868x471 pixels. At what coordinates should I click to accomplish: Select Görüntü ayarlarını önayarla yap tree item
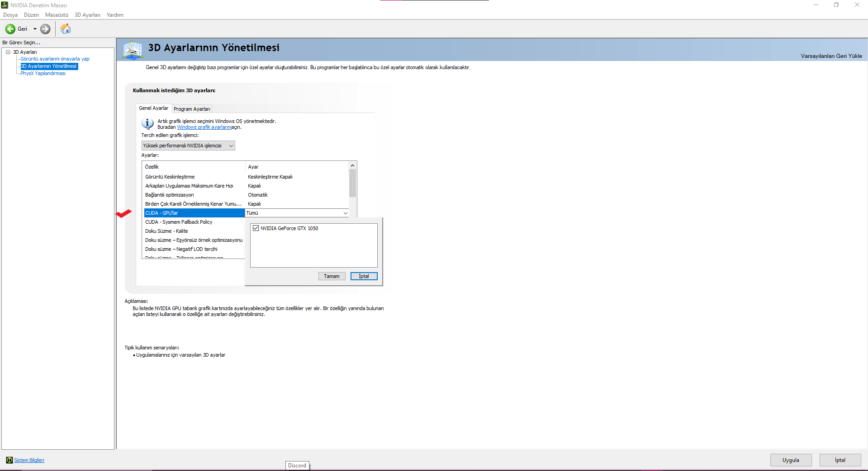coord(55,59)
